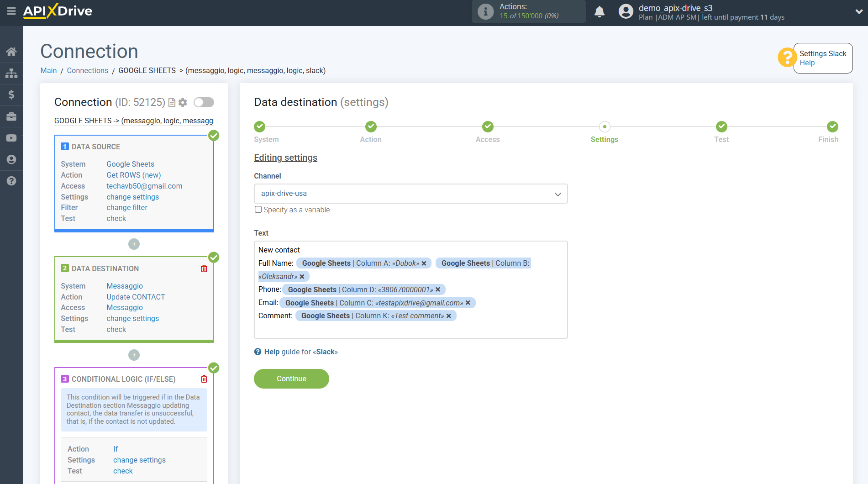
Task: Add step after Data Destination block
Action: [134, 355]
